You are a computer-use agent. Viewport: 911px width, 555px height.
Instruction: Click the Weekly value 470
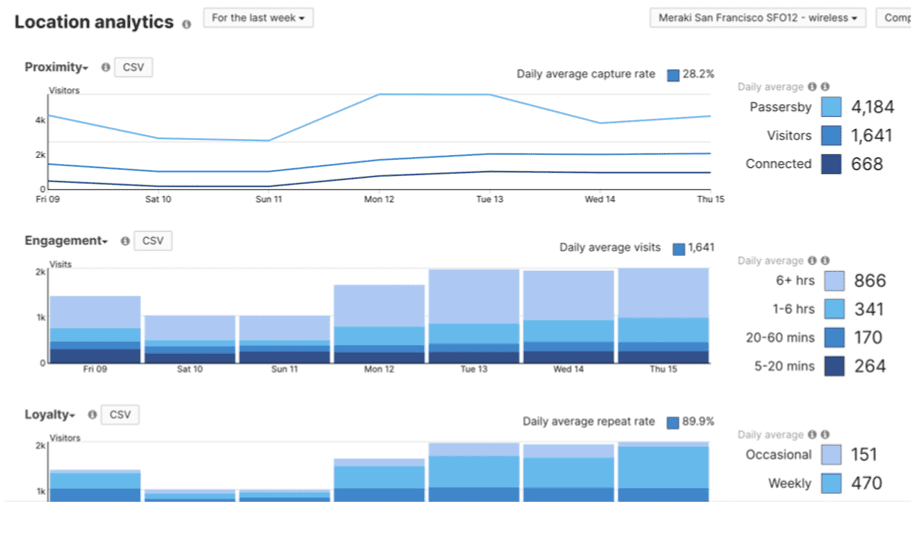click(x=866, y=483)
